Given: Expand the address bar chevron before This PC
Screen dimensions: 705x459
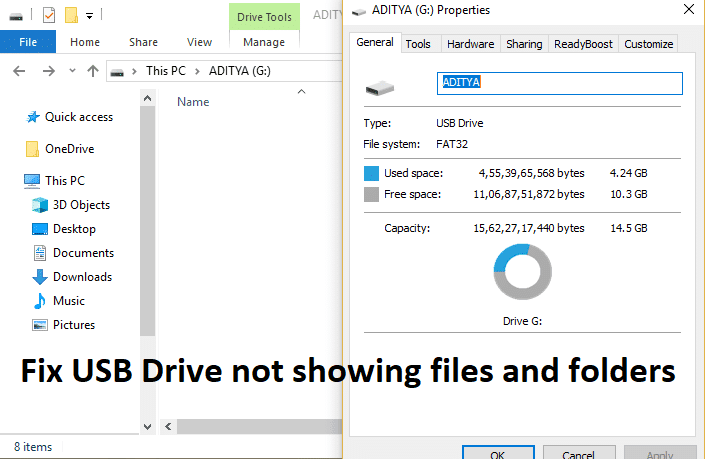Looking at the screenshot, I should click(x=134, y=71).
